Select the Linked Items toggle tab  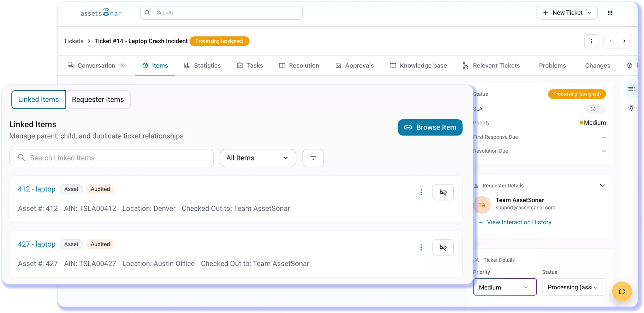tap(38, 99)
